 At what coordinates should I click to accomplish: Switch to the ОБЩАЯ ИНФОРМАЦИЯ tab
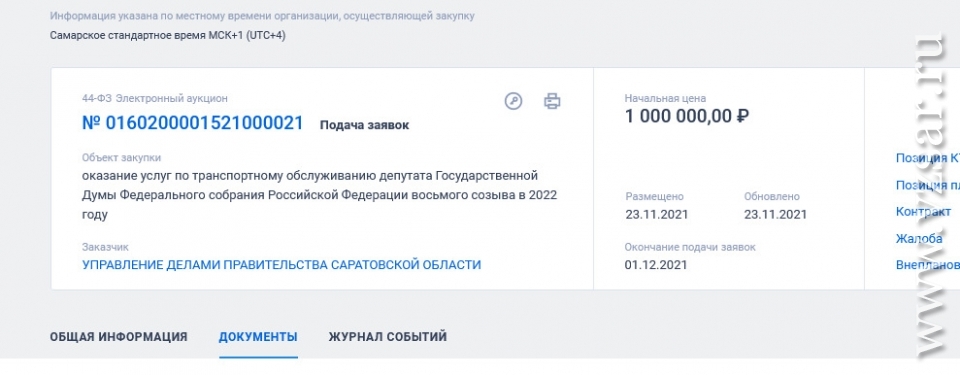[119, 336]
